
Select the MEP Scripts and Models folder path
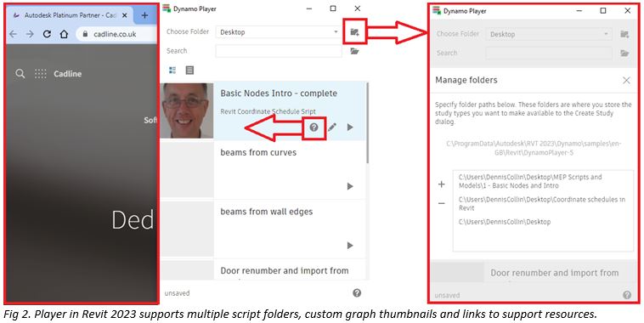point(530,181)
